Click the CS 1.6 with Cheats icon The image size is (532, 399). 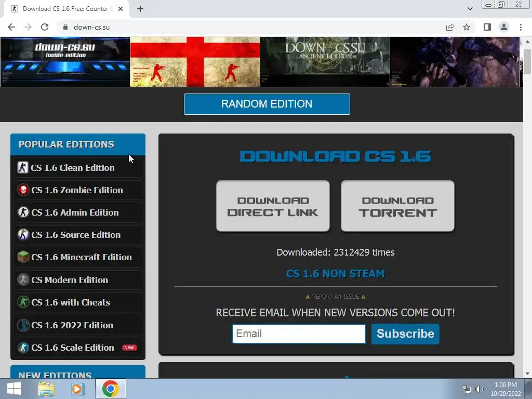tap(23, 302)
